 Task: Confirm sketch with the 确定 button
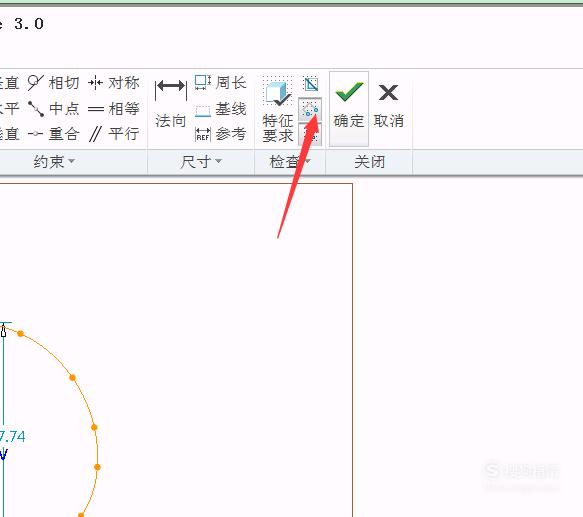click(349, 109)
